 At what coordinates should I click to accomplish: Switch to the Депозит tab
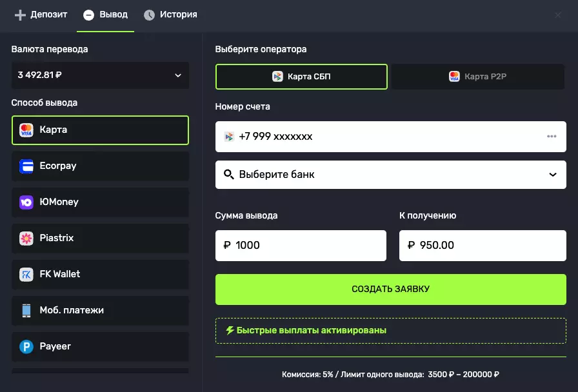40,14
